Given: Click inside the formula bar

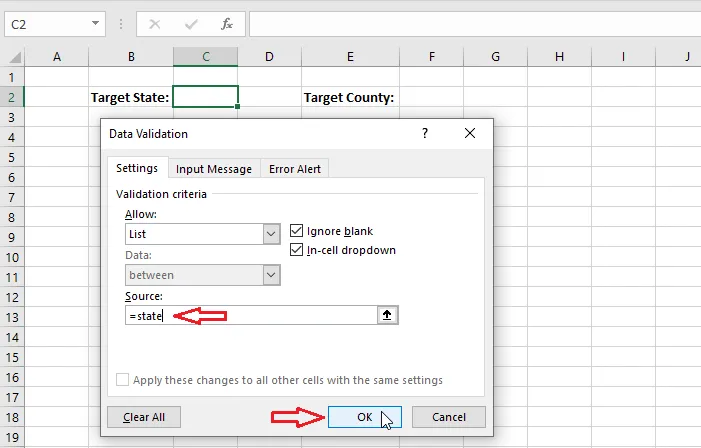Looking at the screenshot, I should (x=475, y=24).
